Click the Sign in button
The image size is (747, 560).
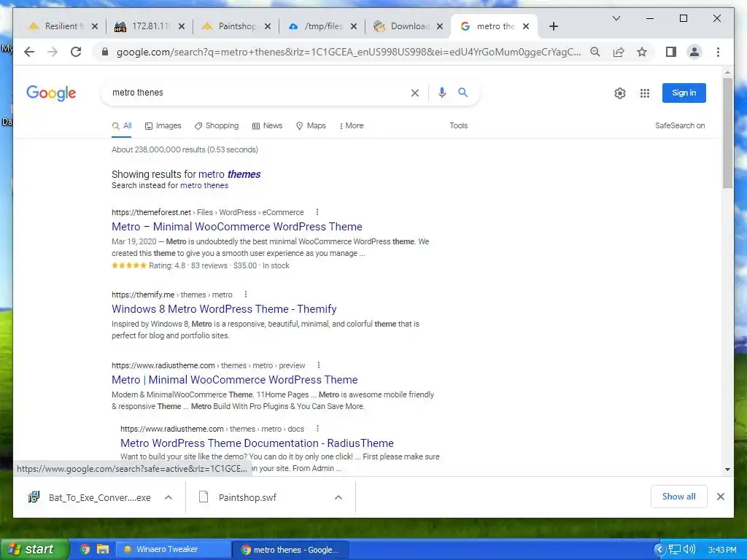684,93
